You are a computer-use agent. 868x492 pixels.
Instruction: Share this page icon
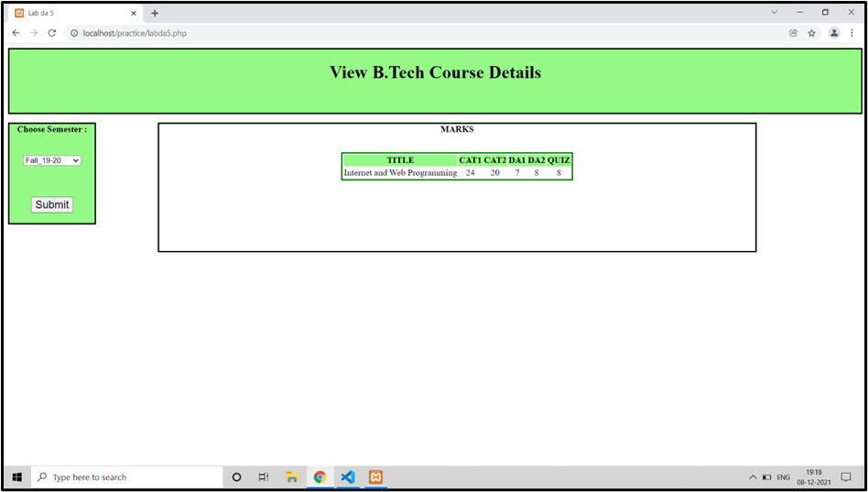click(793, 33)
